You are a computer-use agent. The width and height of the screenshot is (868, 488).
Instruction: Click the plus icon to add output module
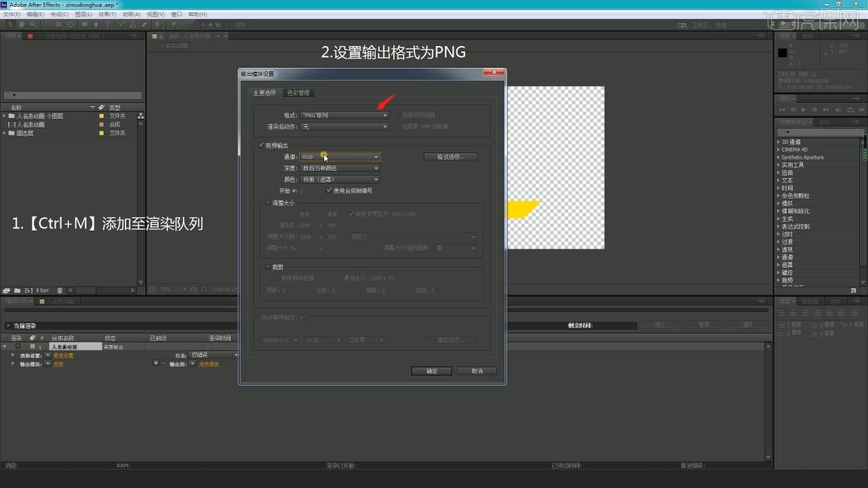(x=155, y=363)
